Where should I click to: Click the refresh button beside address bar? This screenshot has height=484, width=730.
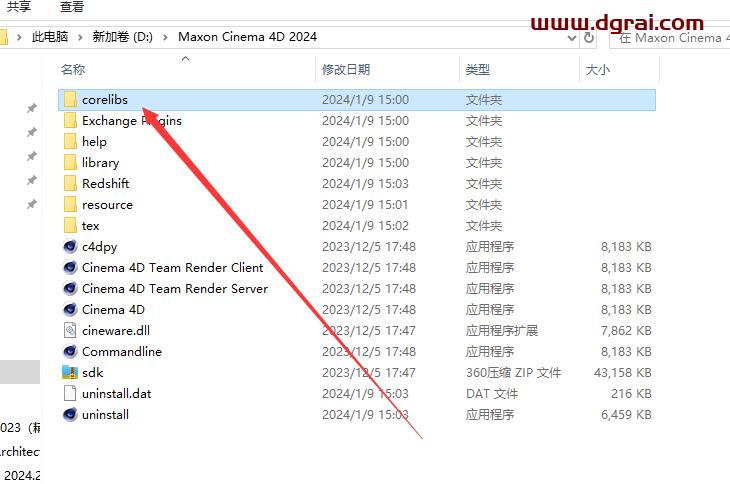coord(589,38)
